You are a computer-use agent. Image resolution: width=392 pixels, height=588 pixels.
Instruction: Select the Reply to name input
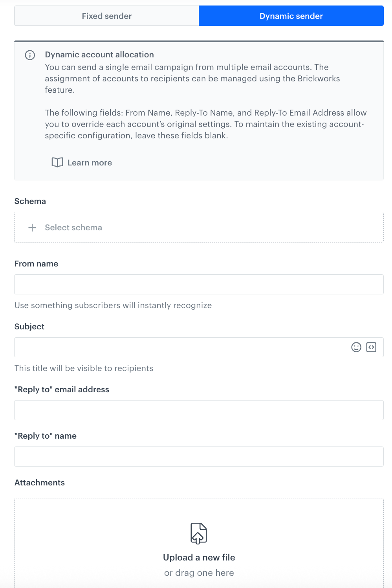(199, 456)
